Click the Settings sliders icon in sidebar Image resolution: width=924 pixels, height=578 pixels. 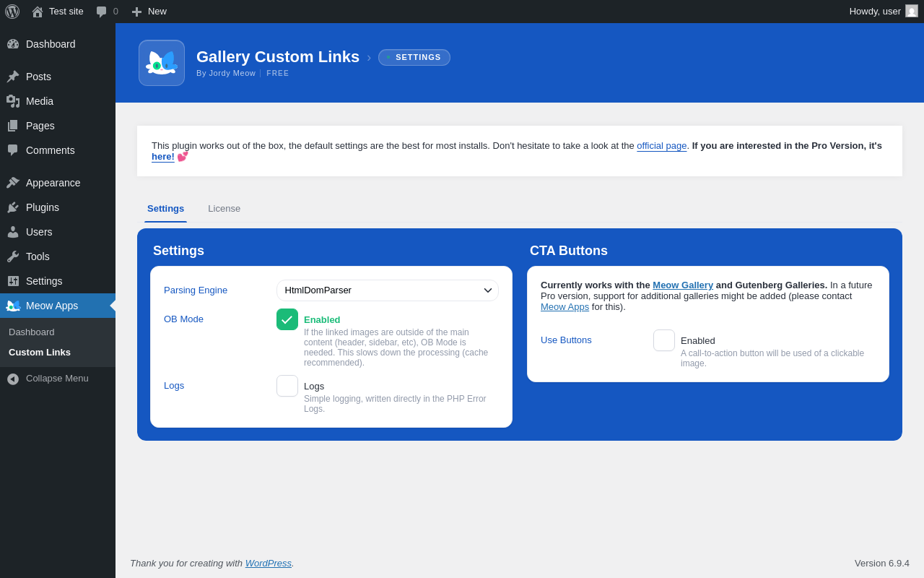[13, 281]
